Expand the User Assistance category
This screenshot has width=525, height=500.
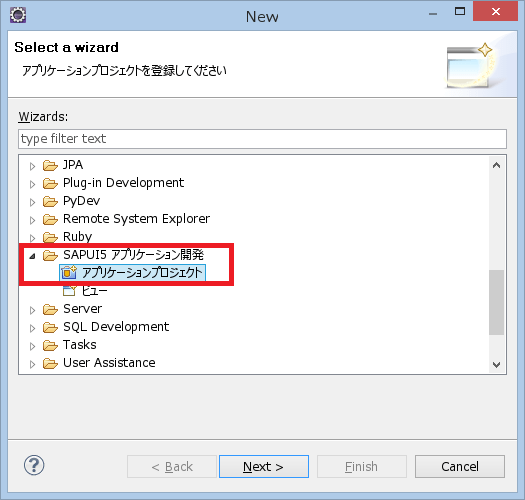coord(32,364)
